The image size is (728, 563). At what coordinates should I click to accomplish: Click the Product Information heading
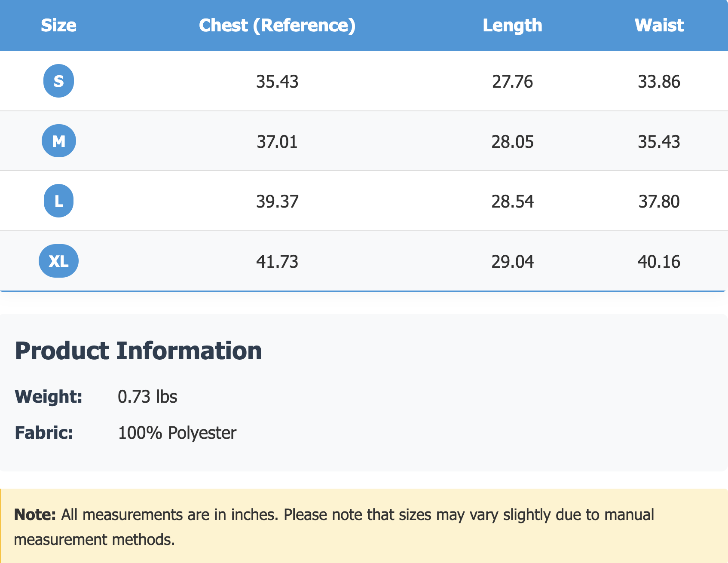[138, 351]
